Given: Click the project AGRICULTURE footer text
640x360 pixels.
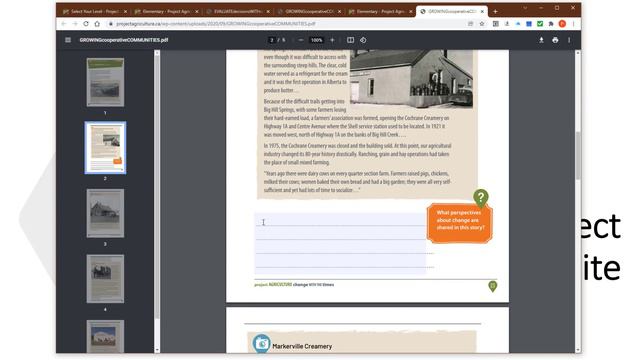Looking at the screenshot, I should [x=294, y=284].
